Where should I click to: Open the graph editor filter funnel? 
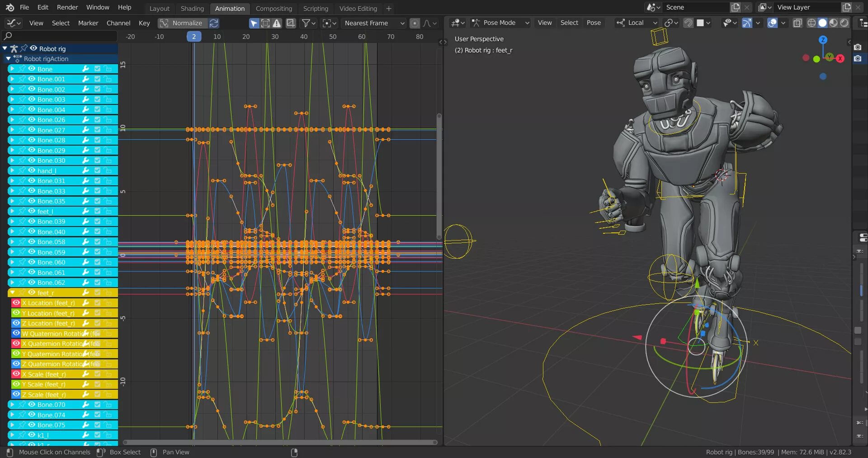tap(306, 23)
